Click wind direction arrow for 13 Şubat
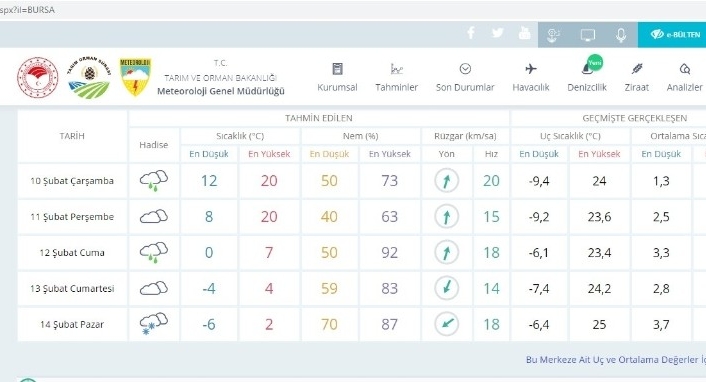Screen dimensions: 706x382 point(447,288)
